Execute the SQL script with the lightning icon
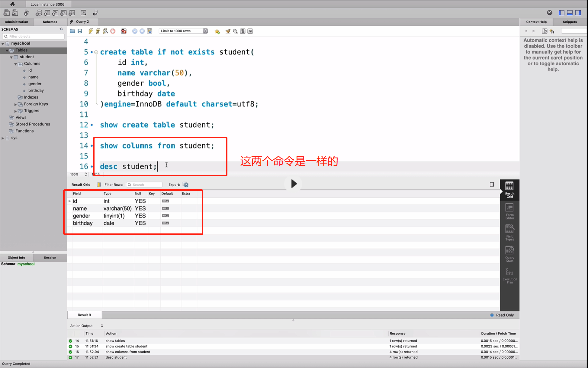 [90, 31]
